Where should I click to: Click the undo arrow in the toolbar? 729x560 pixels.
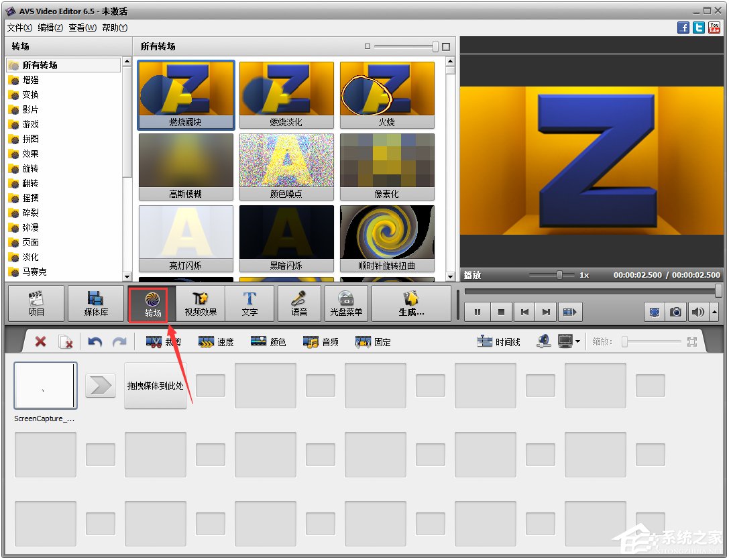(x=95, y=342)
